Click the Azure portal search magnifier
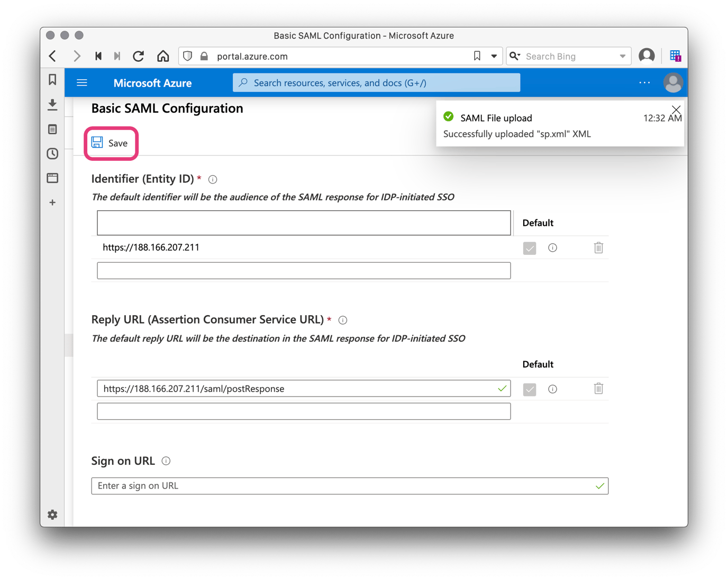 coord(243,82)
